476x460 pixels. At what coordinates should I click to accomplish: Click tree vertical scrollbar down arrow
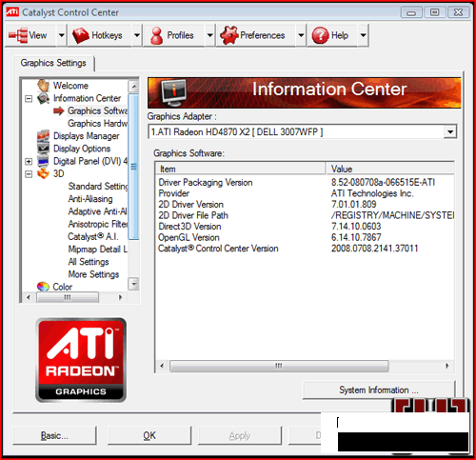pyautogui.click(x=133, y=284)
